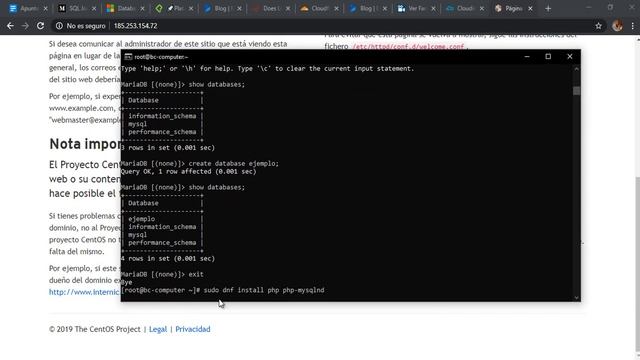This screenshot has width=640, height=360.
Task: Open the Chrome profile avatar
Action: pos(617,26)
